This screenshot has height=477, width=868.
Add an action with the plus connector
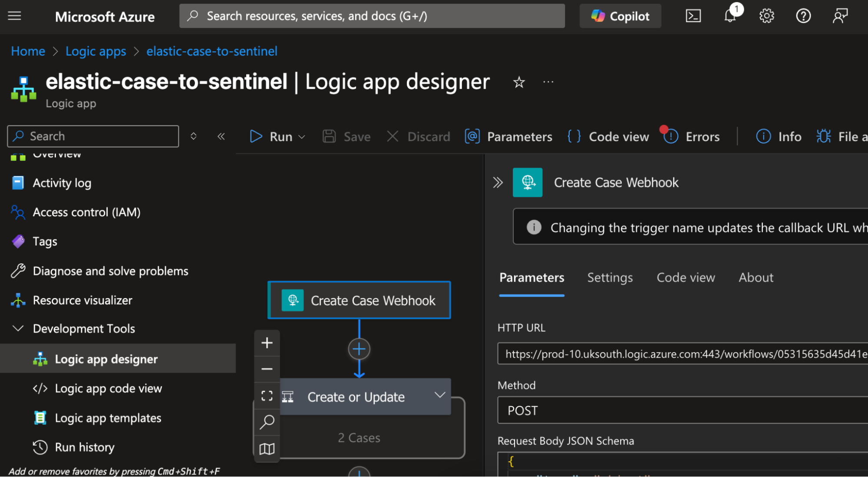359,349
